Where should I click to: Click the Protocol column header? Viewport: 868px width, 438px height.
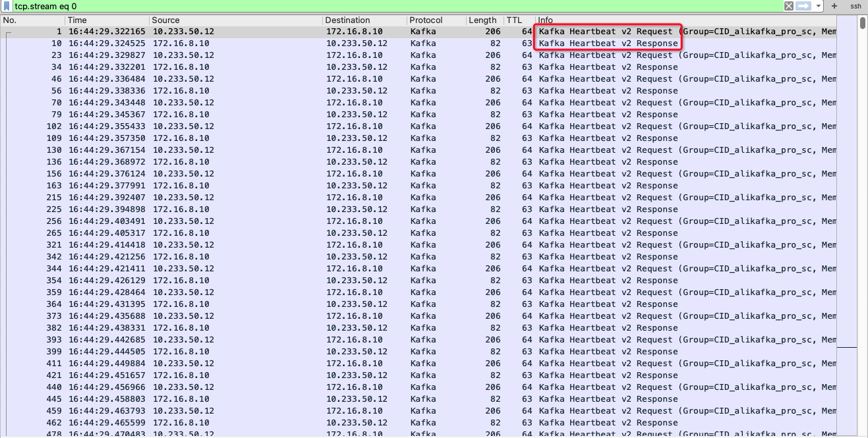pos(436,20)
